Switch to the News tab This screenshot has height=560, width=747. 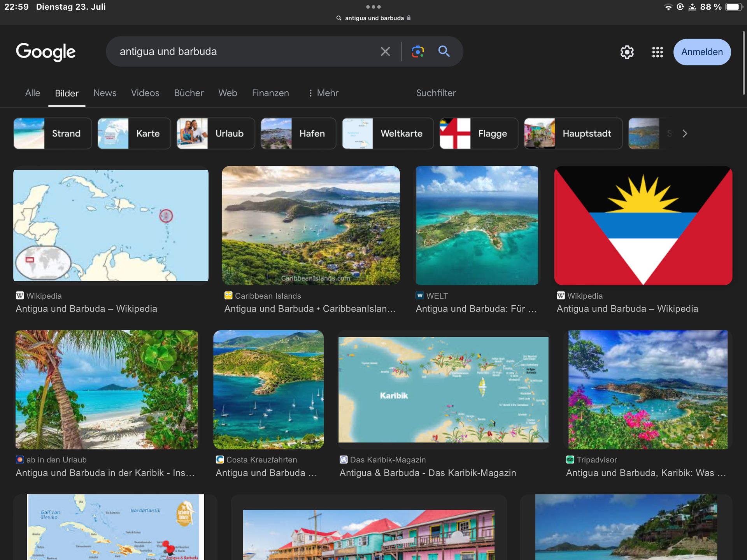point(105,93)
